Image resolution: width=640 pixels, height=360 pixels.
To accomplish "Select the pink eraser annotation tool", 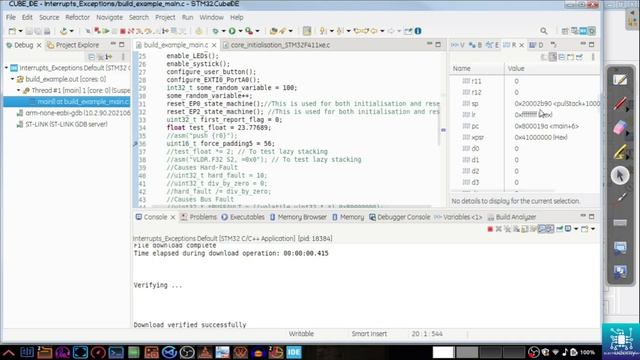I will (620, 128).
